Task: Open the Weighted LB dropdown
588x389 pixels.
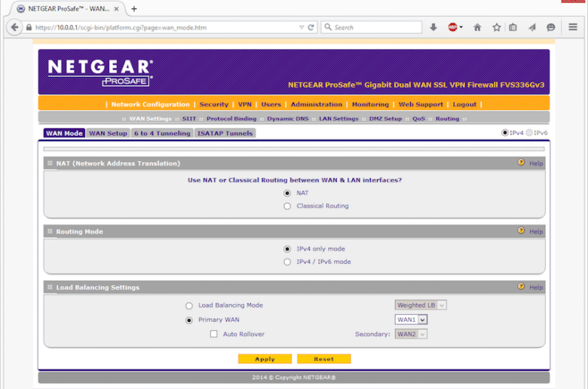Action: click(x=421, y=305)
